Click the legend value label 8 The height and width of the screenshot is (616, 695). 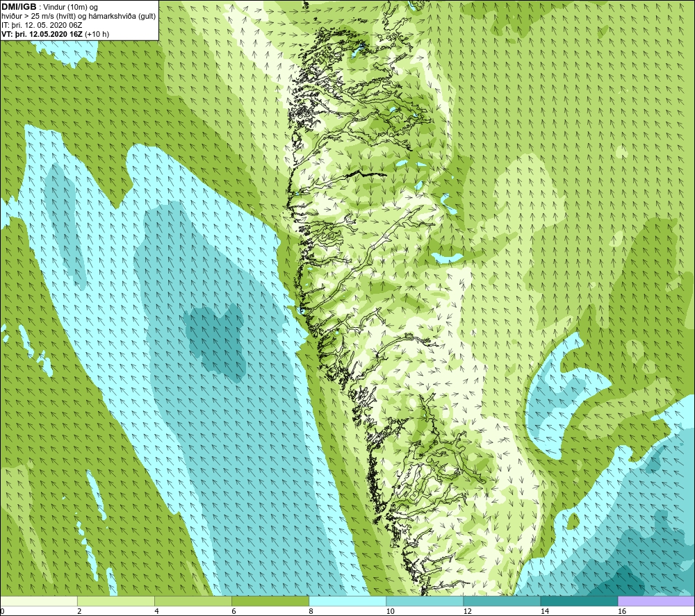[311, 612]
